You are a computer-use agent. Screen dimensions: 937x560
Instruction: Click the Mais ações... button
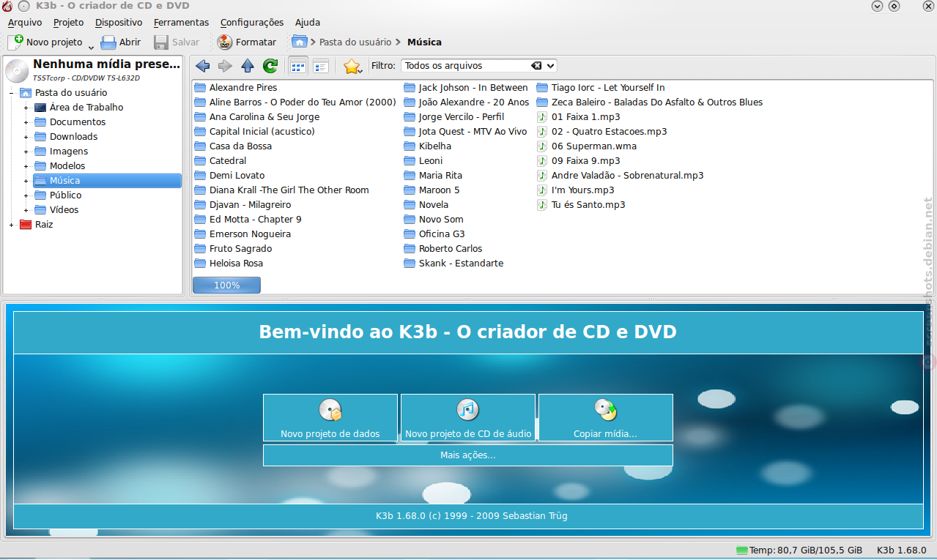(x=467, y=455)
